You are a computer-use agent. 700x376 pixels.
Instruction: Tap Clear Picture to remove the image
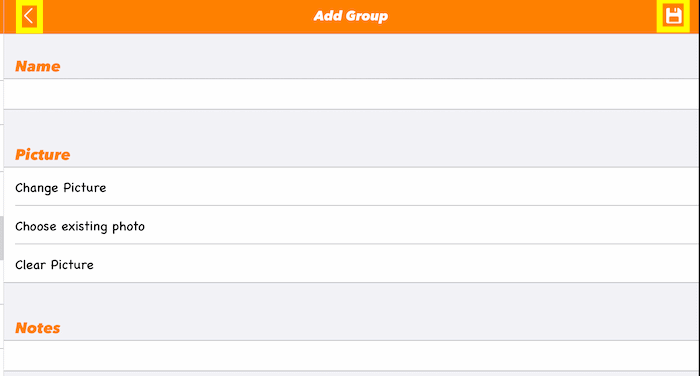351,264
